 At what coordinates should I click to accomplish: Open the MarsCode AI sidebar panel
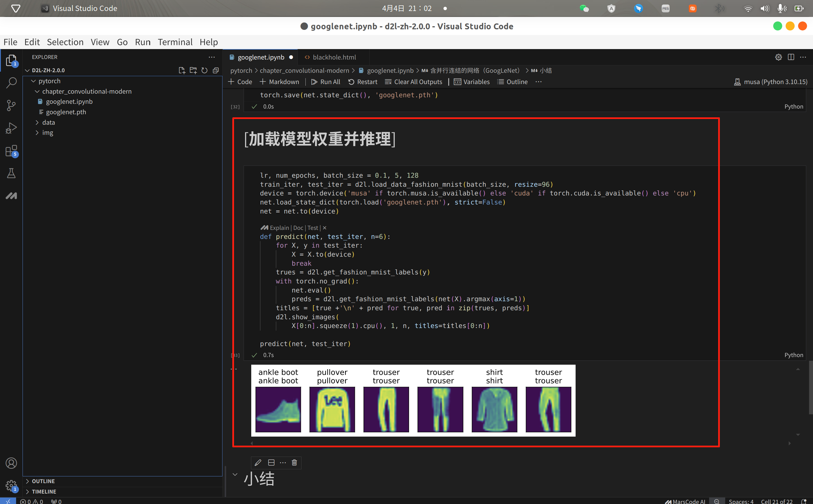11,196
